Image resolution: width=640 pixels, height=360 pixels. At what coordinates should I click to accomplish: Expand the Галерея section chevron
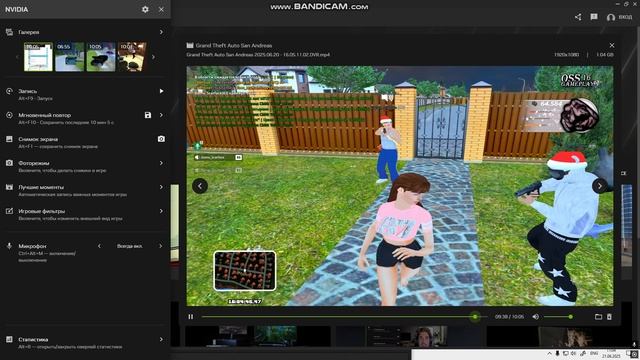pyautogui.click(x=161, y=32)
